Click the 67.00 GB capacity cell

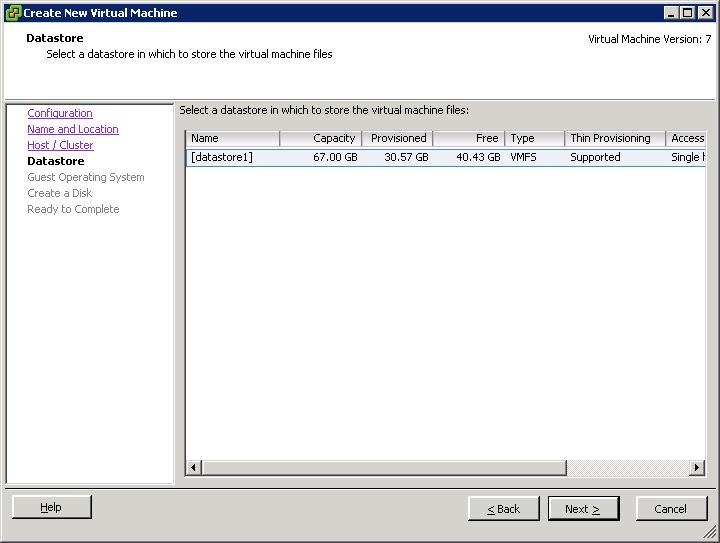tap(335, 157)
